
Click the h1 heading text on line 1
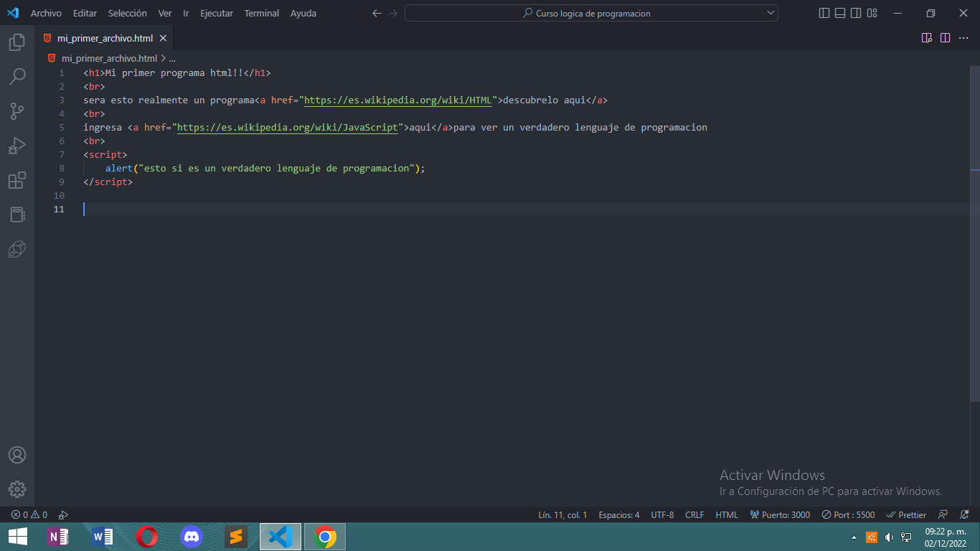tap(174, 73)
